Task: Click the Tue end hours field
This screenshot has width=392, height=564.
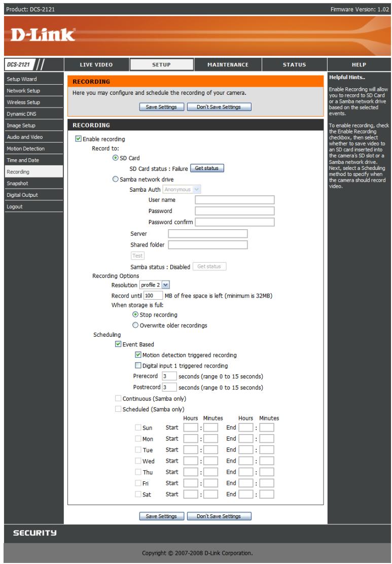Action: tap(246, 449)
